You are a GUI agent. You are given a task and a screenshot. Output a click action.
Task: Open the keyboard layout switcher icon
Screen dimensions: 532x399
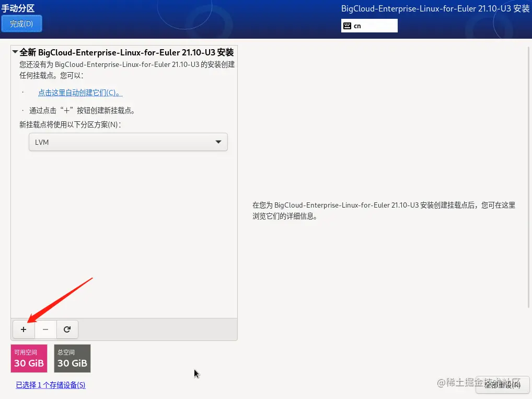pos(346,25)
